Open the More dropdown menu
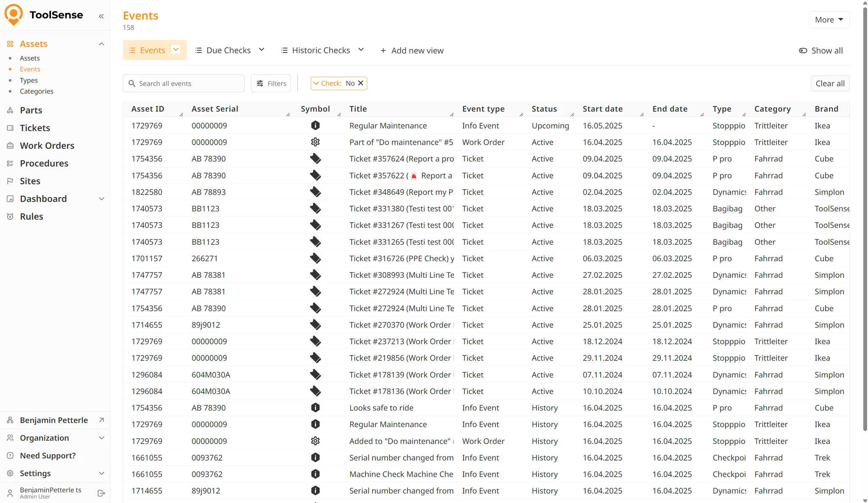The image size is (868, 503). tap(829, 20)
